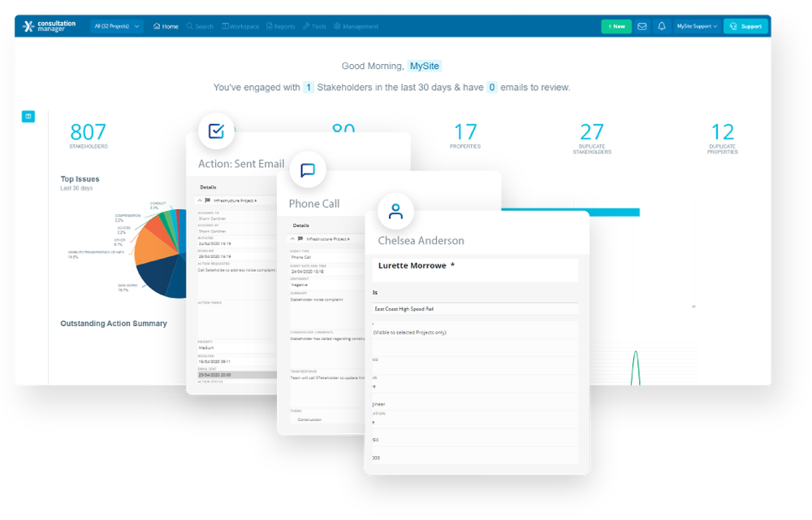Click the Priority Medium field
Viewport: 812px width, 520px height.
point(236,346)
